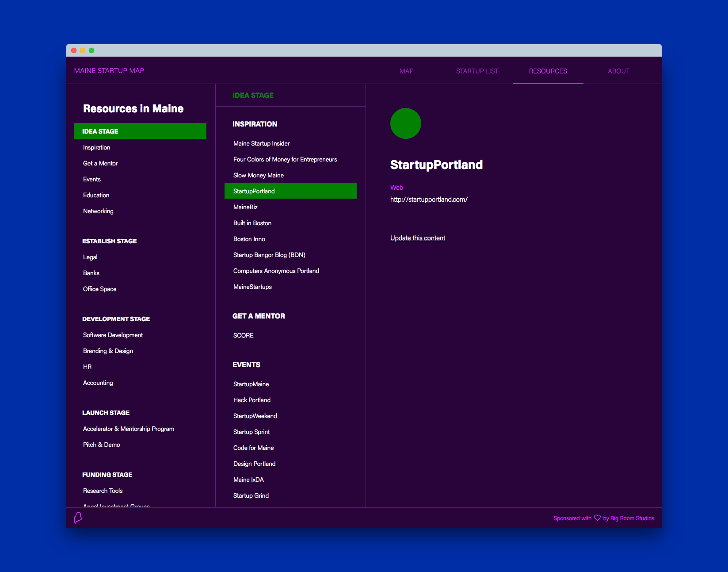
Task: Select Pitch & Demo category
Action: [102, 445]
